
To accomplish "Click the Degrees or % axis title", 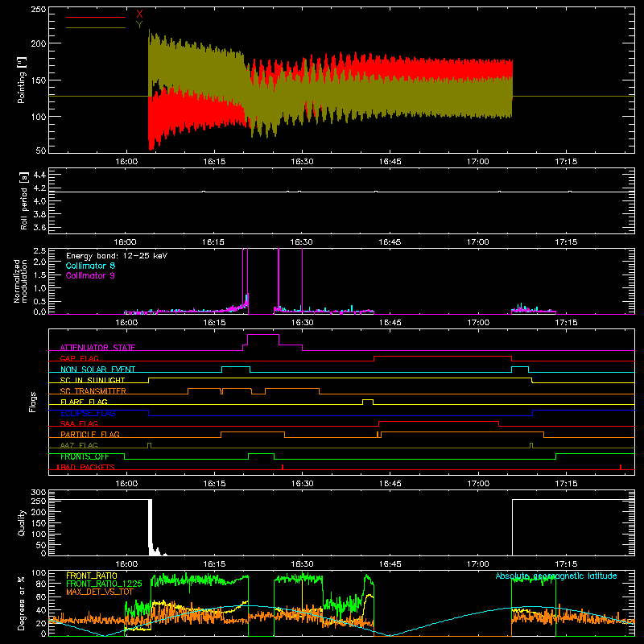I will coord(22,603).
